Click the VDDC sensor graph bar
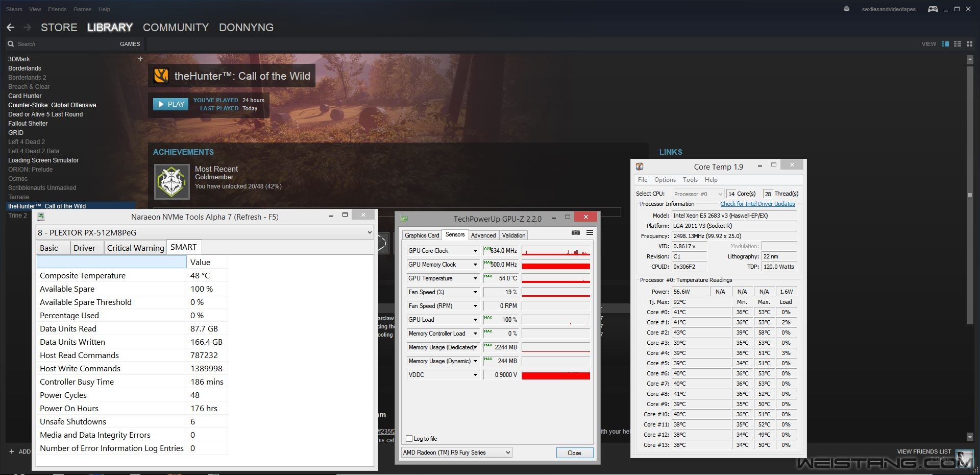This screenshot has width=980, height=475. click(x=556, y=375)
